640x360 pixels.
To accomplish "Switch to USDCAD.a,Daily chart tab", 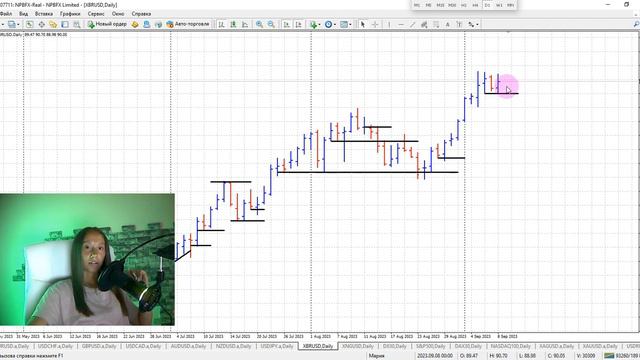I will (x=143, y=346).
